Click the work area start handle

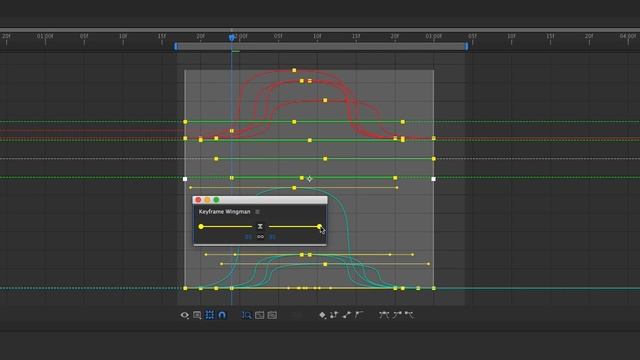(x=176, y=46)
